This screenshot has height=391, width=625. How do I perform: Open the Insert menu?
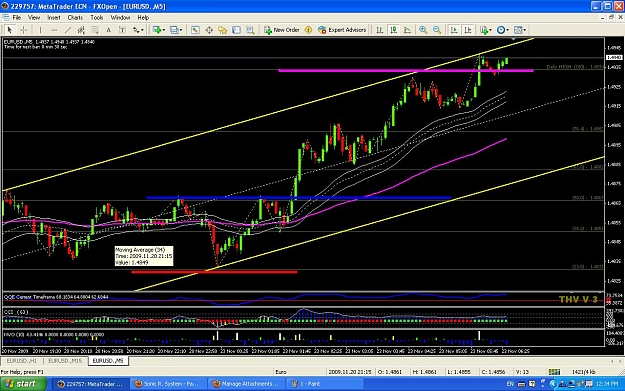pyautogui.click(x=54, y=18)
